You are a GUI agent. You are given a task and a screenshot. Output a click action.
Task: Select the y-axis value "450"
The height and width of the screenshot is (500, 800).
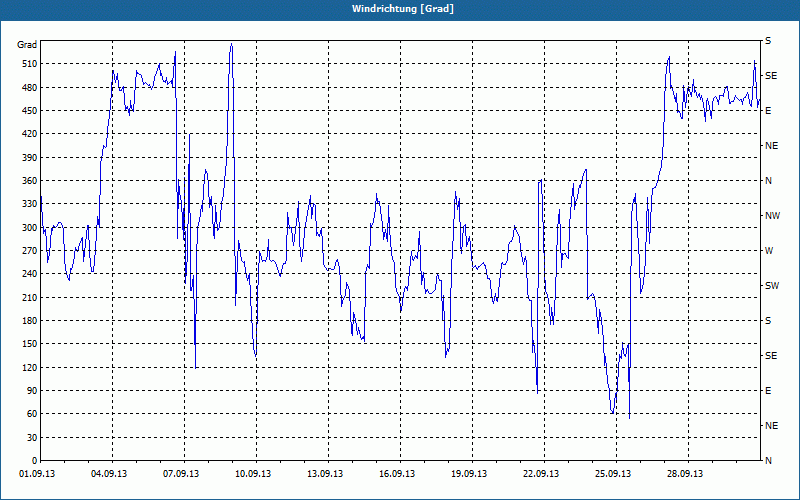click(x=30, y=111)
